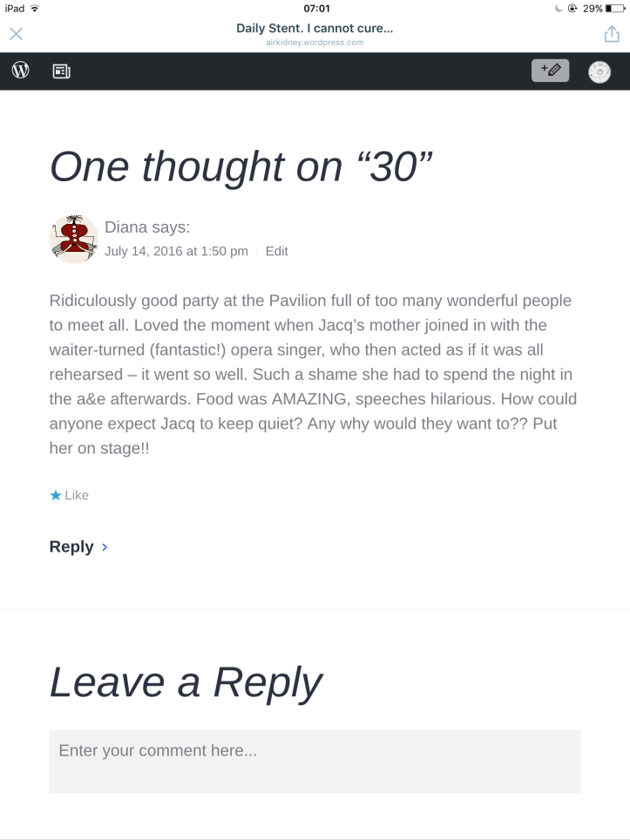
Task: Close the in-app browser with the X
Action: pos(16,34)
